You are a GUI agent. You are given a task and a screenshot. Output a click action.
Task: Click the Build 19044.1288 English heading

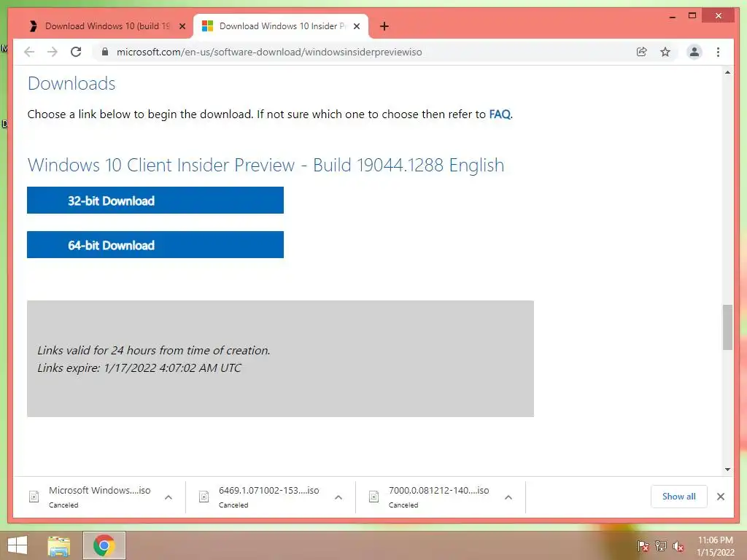266,166
